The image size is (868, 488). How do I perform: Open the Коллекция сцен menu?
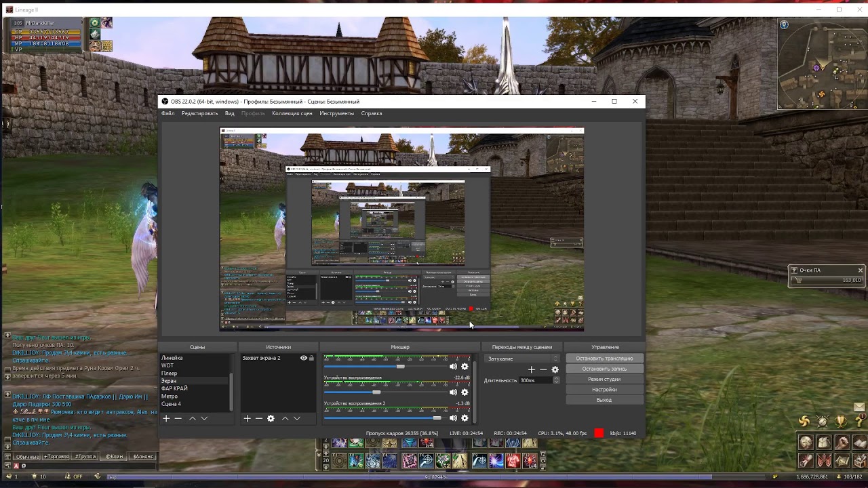pos(292,113)
